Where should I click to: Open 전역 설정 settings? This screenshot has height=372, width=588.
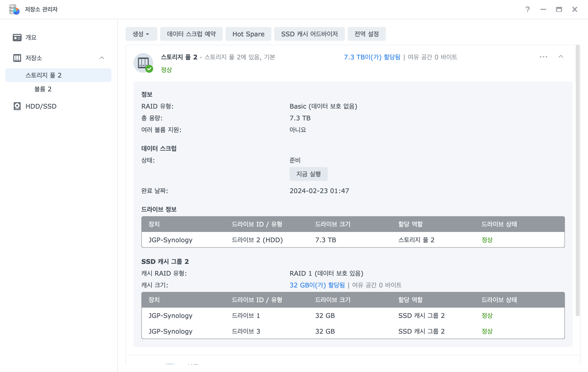[x=366, y=34]
